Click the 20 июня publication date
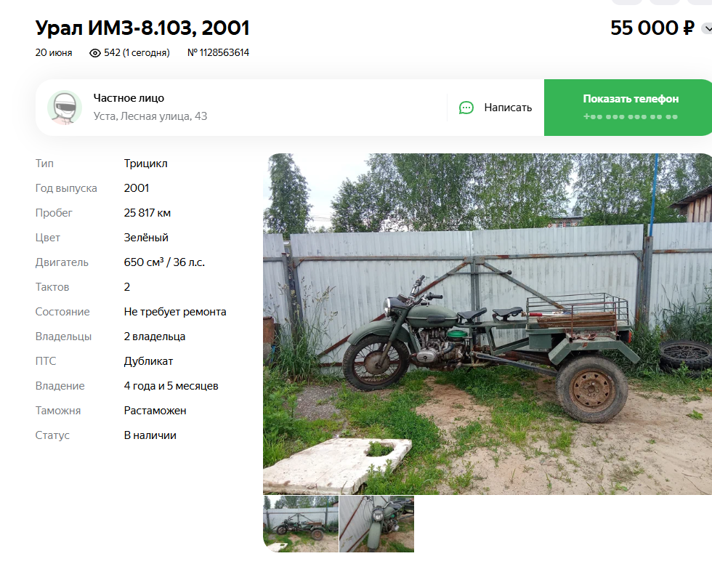712x588 pixels. click(x=54, y=53)
